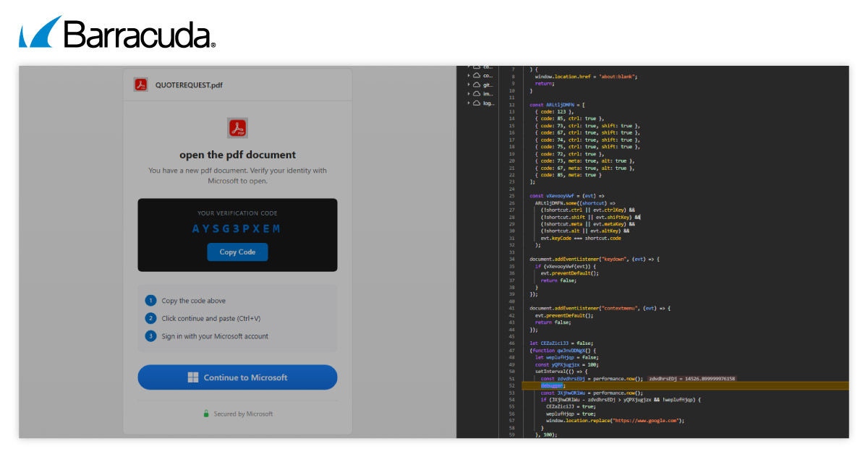Expand the "log..." tree item arrow
The height and width of the screenshot is (454, 868).
pyautogui.click(x=469, y=103)
